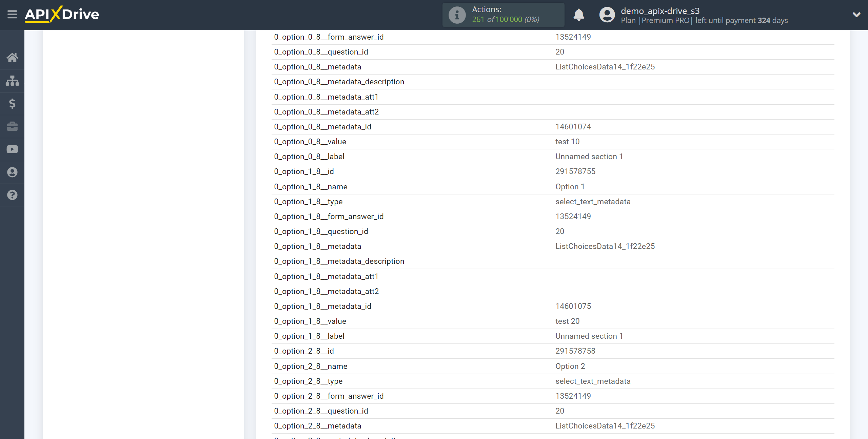Go to Home in the sidebar
This screenshot has width=868, height=439.
12,58
